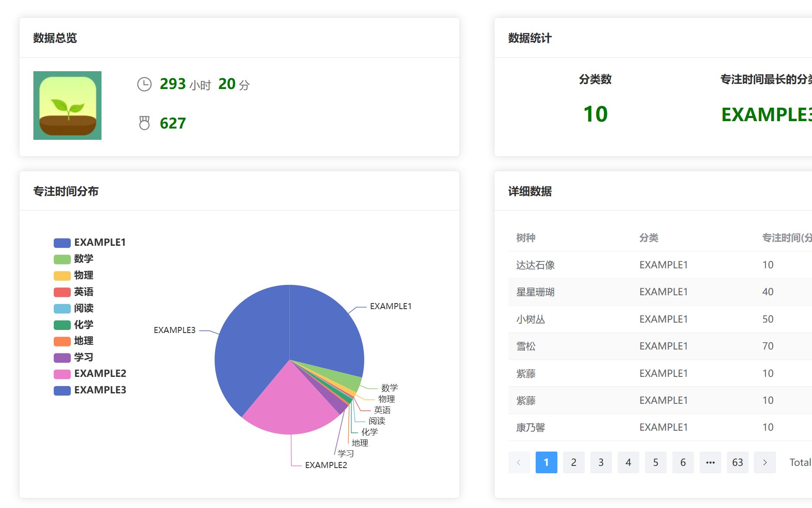The height and width of the screenshot is (508, 812).
Task: Toggle EXAMPLE1 legend swatch in pie chart
Action: [x=62, y=243]
